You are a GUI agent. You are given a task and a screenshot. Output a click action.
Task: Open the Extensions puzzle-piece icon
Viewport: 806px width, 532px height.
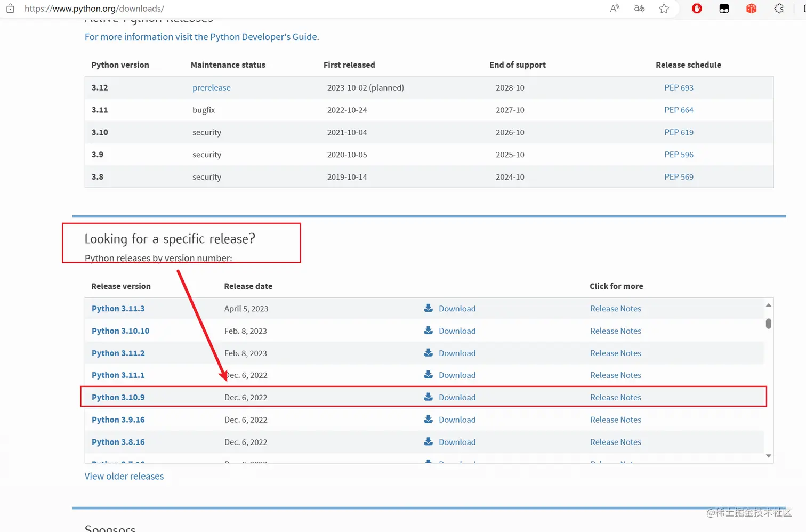point(779,9)
